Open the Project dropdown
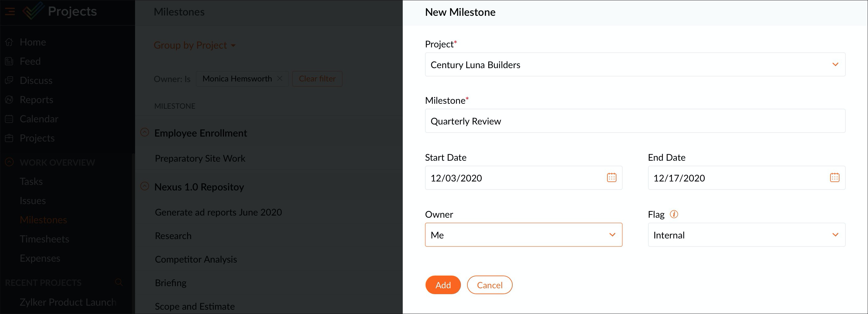Screen dimensions: 868x314 (635, 64)
